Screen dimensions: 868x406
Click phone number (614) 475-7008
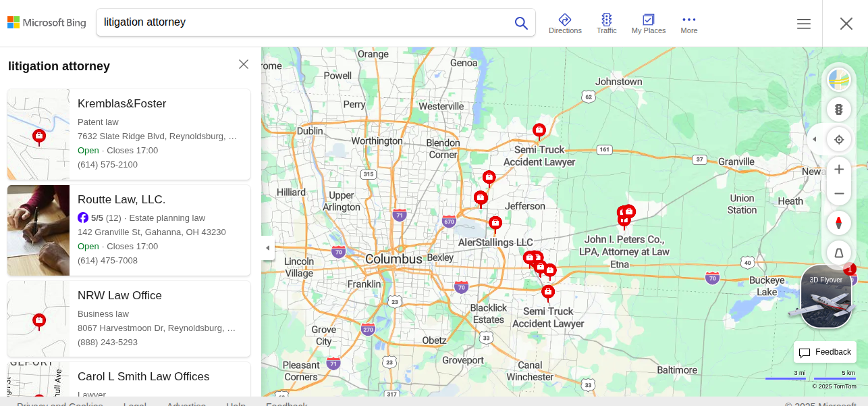coord(107,260)
